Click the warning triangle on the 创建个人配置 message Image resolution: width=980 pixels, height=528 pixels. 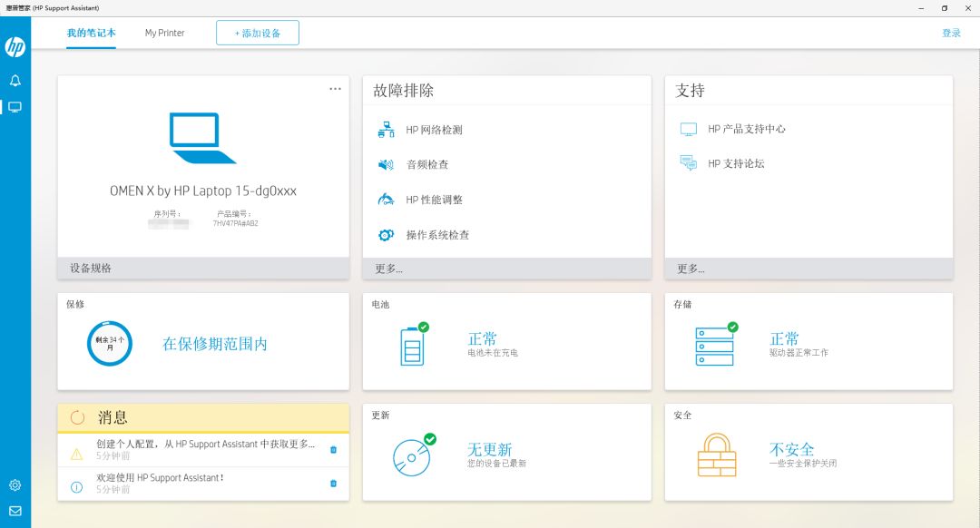tap(77, 455)
